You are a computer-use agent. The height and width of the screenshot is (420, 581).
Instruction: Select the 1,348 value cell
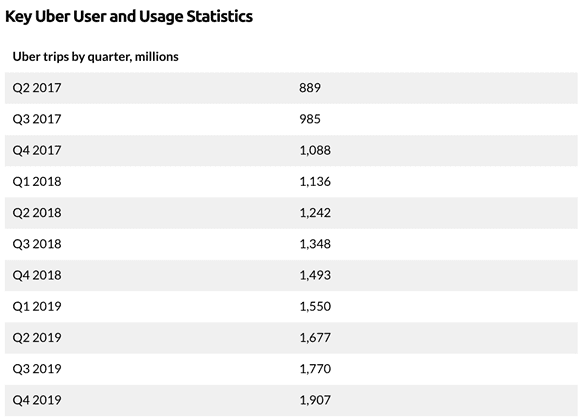pos(315,244)
